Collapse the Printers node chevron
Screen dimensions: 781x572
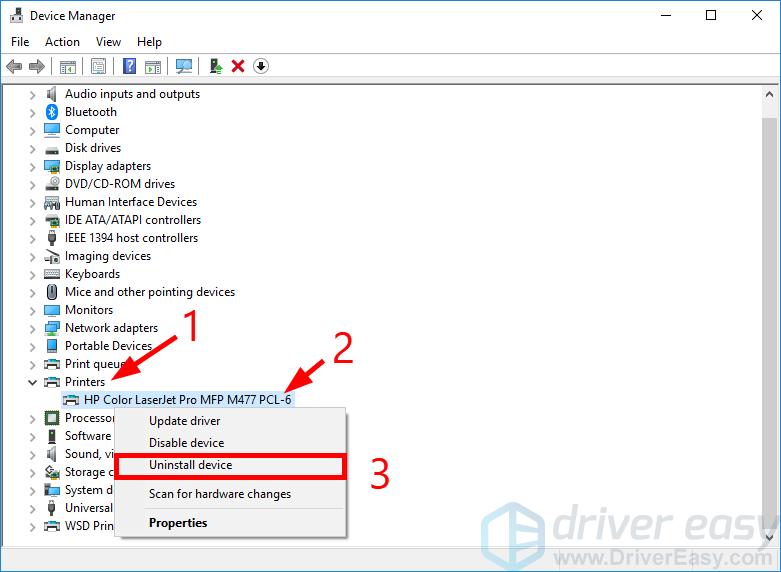pyautogui.click(x=32, y=382)
